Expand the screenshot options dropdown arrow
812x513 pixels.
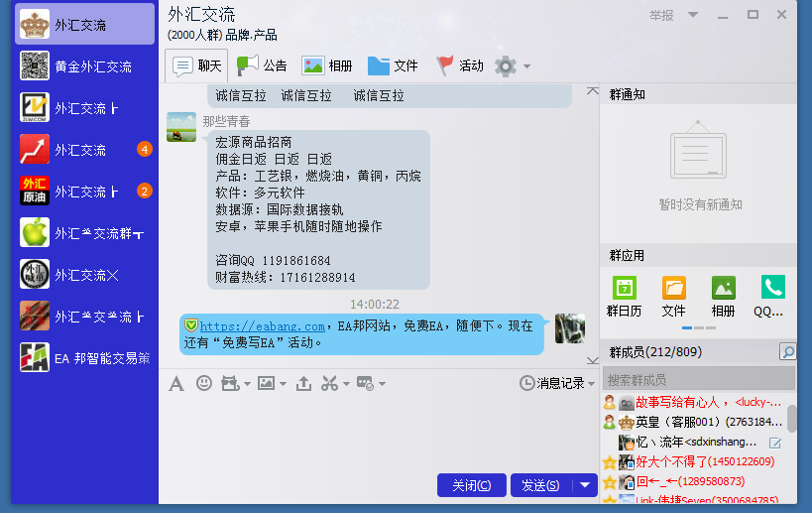346,384
